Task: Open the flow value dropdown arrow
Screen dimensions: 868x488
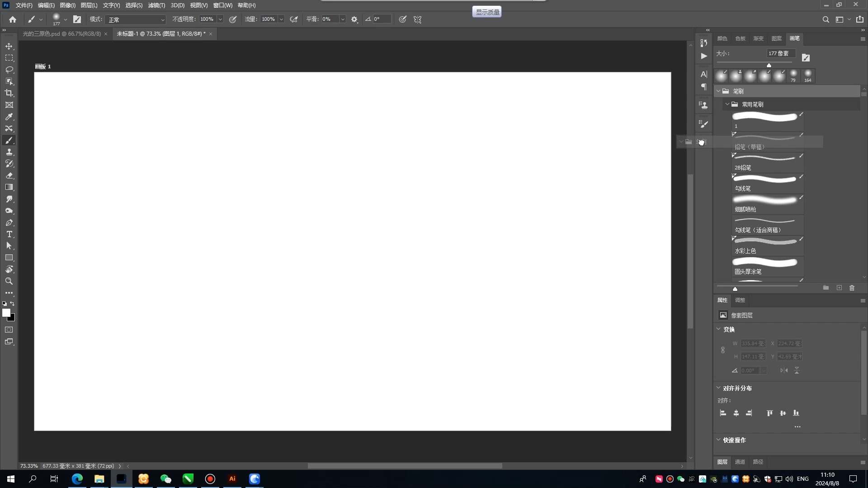Action: coord(281,19)
